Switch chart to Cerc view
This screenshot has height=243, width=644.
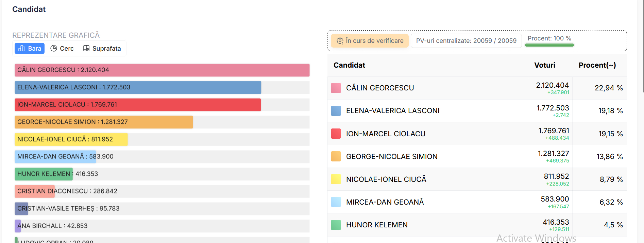pyautogui.click(x=62, y=49)
